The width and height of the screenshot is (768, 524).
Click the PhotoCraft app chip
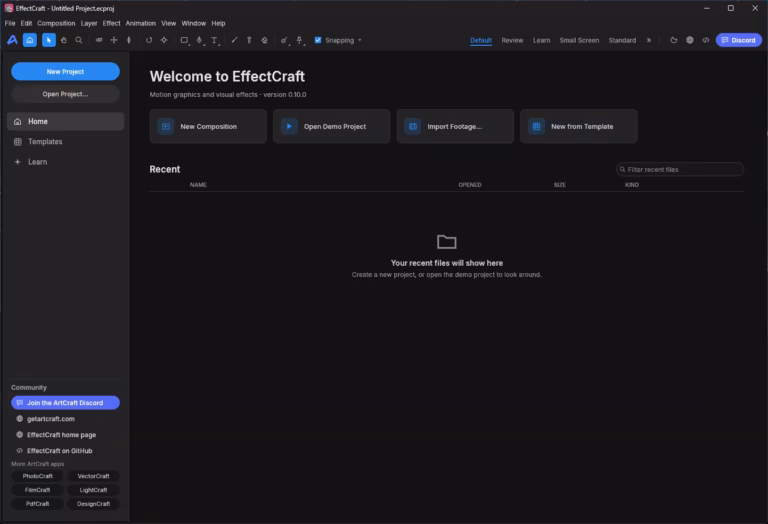[37, 476]
